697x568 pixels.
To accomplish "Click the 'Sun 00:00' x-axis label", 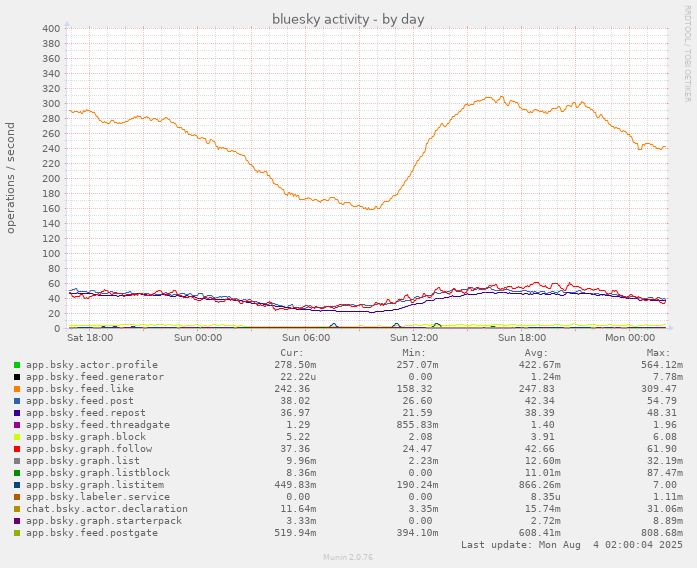I will 198,338.
